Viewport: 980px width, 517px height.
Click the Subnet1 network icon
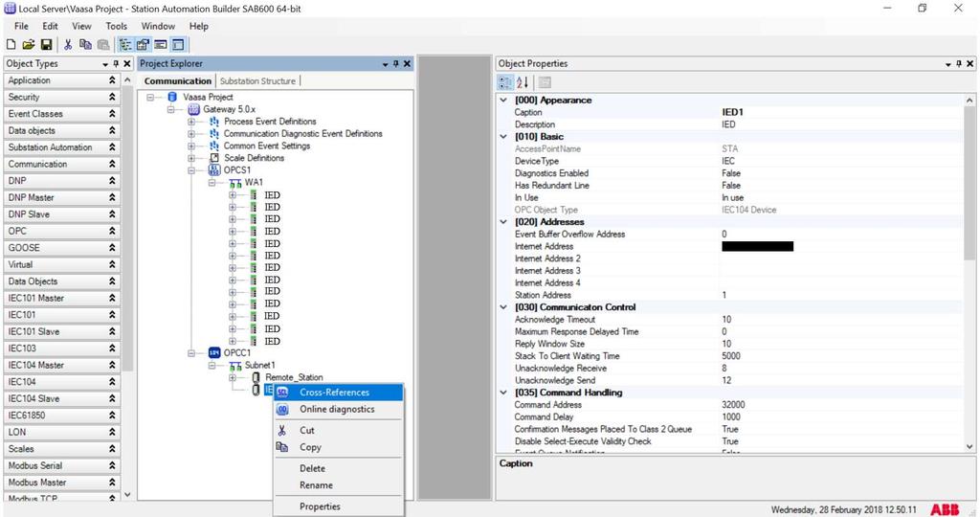(x=235, y=365)
